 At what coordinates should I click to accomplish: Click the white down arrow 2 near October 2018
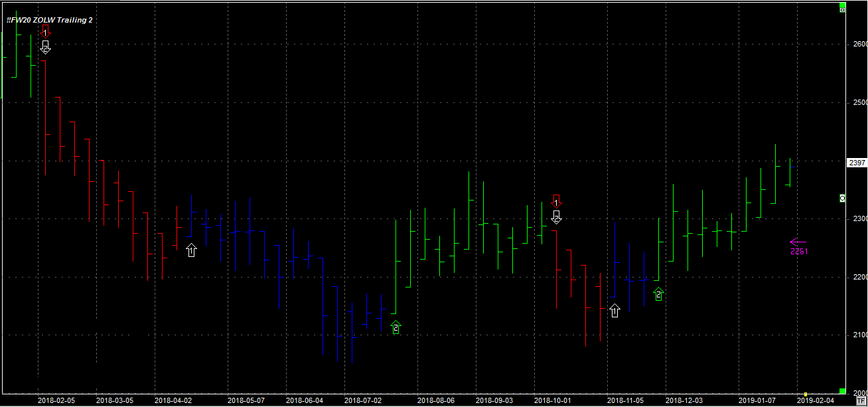tap(557, 216)
